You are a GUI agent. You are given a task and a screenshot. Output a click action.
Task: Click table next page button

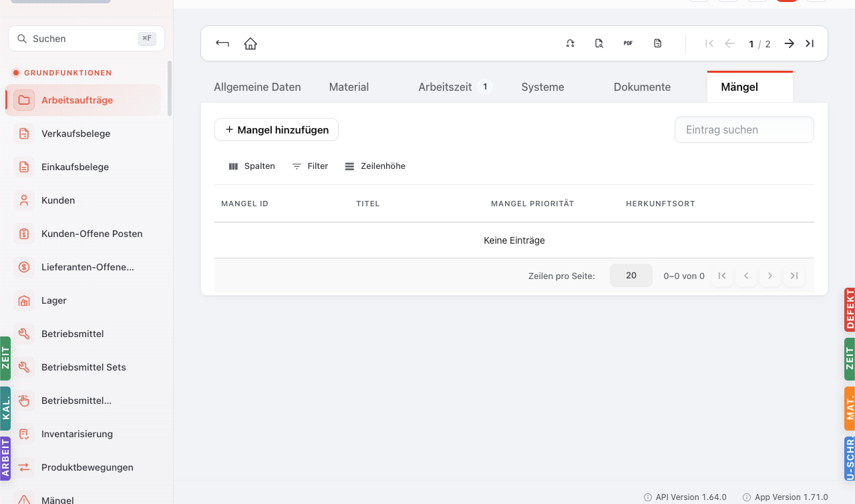pos(770,276)
